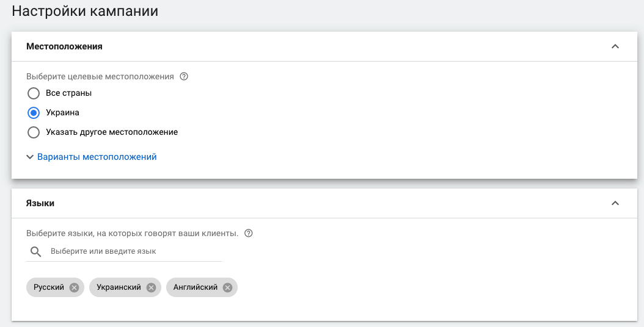Click the Украинский chip label
Image resolution: width=644 pixels, height=327 pixels.
119,287
